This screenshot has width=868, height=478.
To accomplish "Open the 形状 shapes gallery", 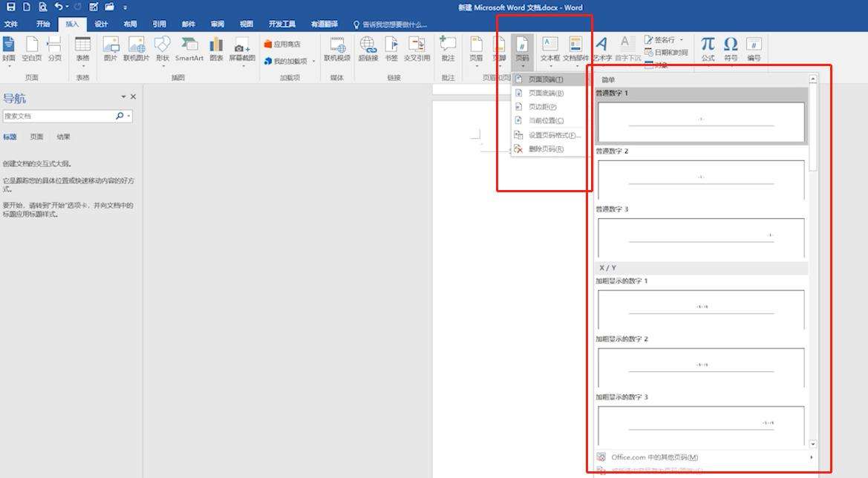I will point(163,51).
